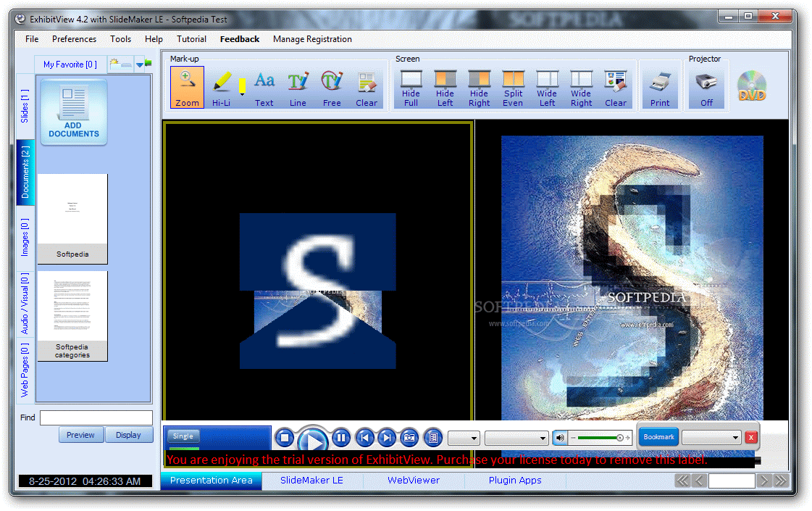
Task: Adjust the green volume slider
Action: tap(600, 438)
